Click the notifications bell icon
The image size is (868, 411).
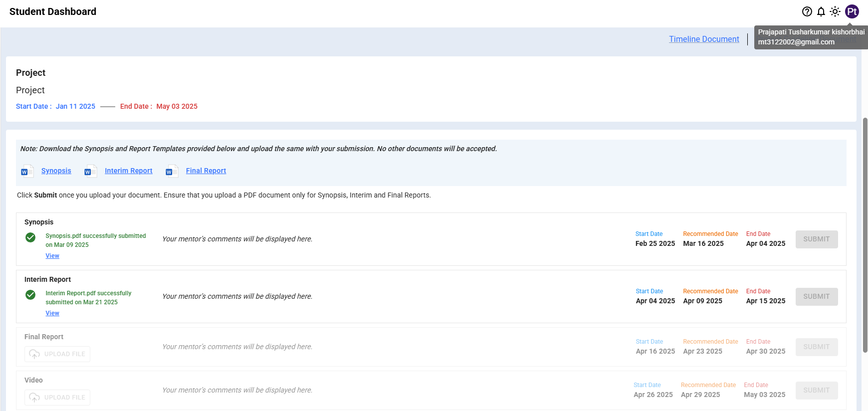[821, 11]
